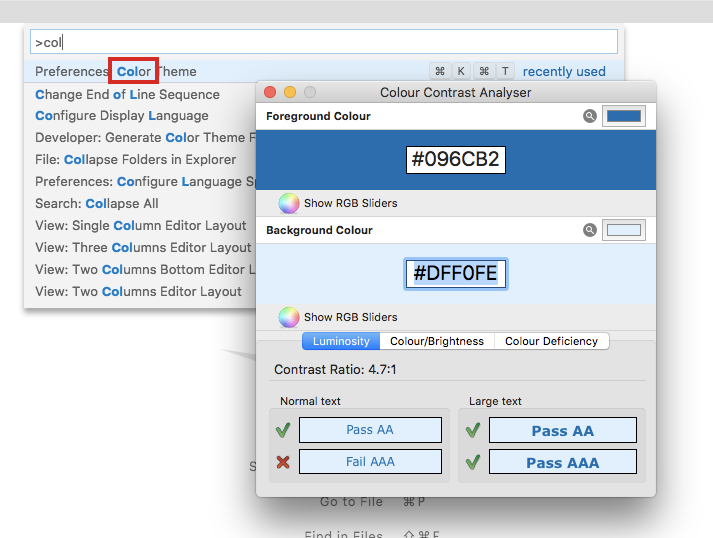Click green checkmark beside Large text Pass AA
This screenshot has width=713, height=538.
(473, 430)
